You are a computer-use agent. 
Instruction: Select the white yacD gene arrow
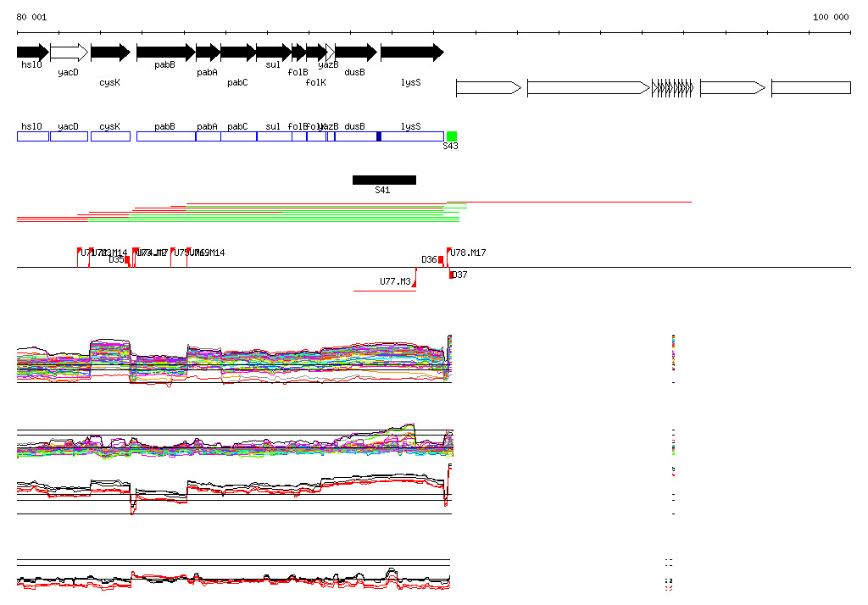tap(70, 53)
